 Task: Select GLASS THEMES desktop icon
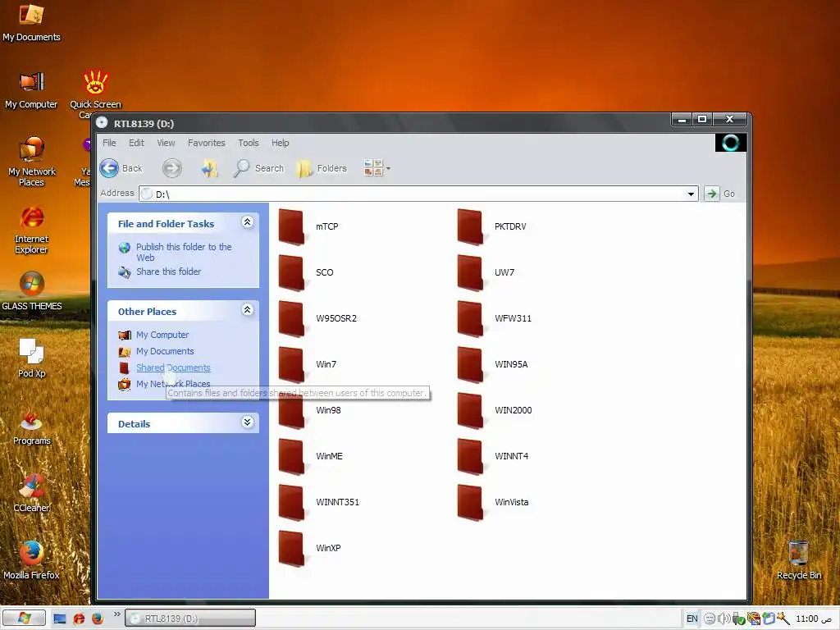click(x=32, y=292)
